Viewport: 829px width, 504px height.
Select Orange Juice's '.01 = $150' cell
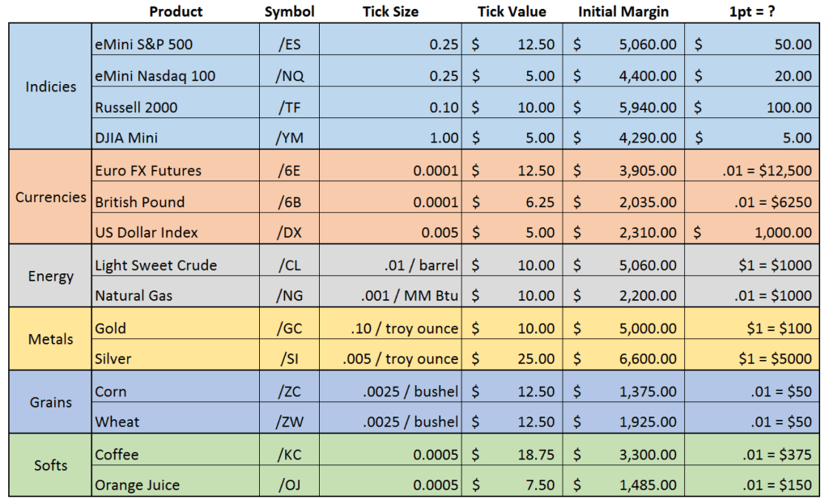(x=754, y=485)
